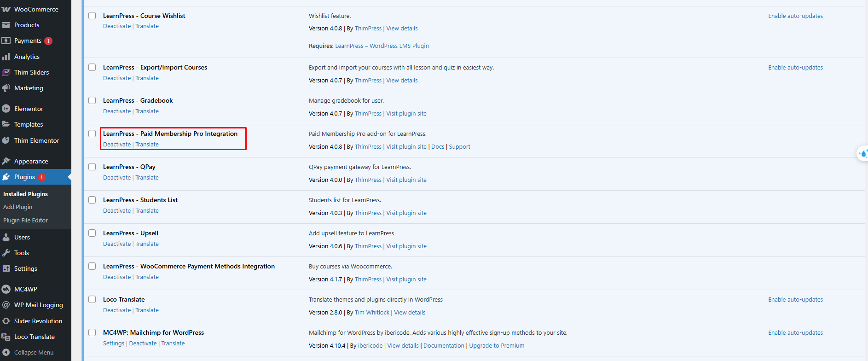This screenshot has height=361, width=868.
Task: Open Analytics bar chart icon
Action: 6,57
